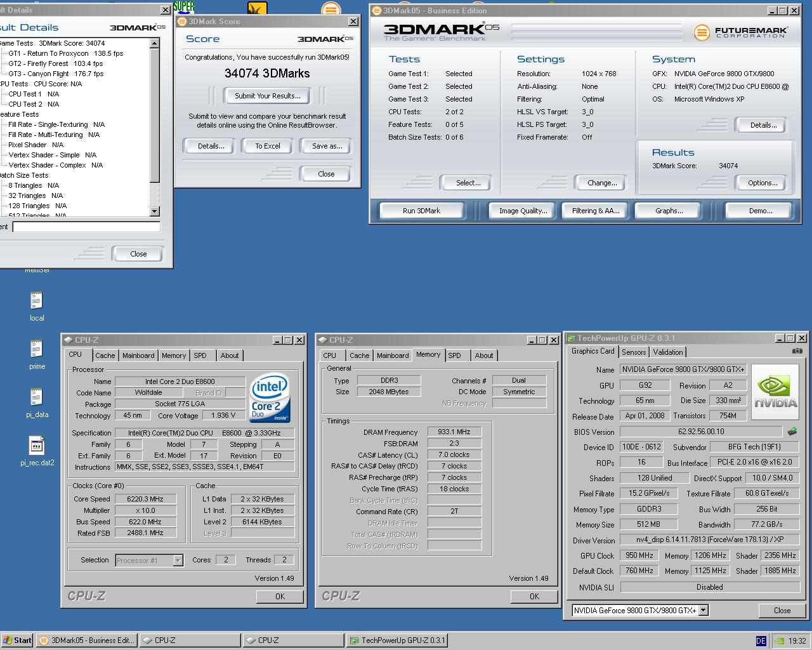Click Change button under Settings
The image size is (812, 650).
(602, 183)
